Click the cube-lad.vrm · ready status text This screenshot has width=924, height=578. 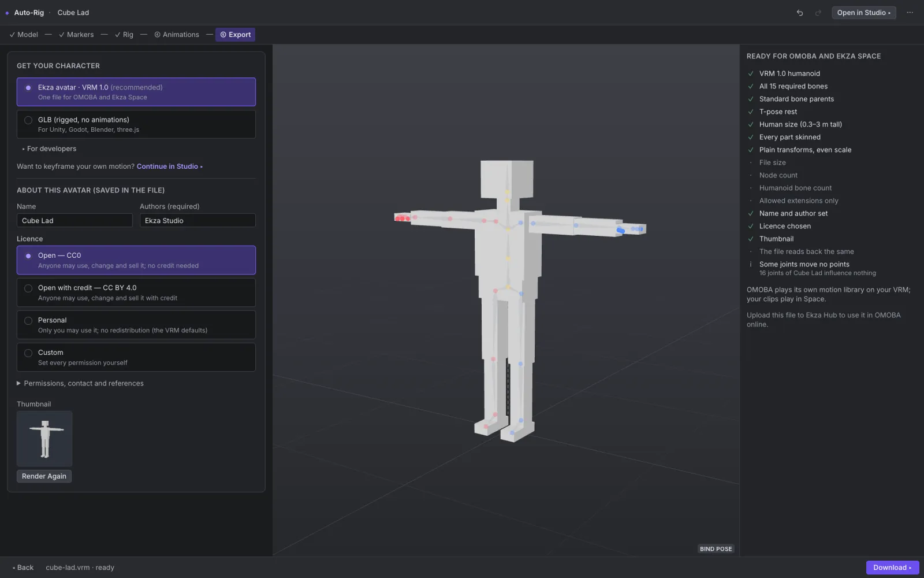(x=80, y=568)
